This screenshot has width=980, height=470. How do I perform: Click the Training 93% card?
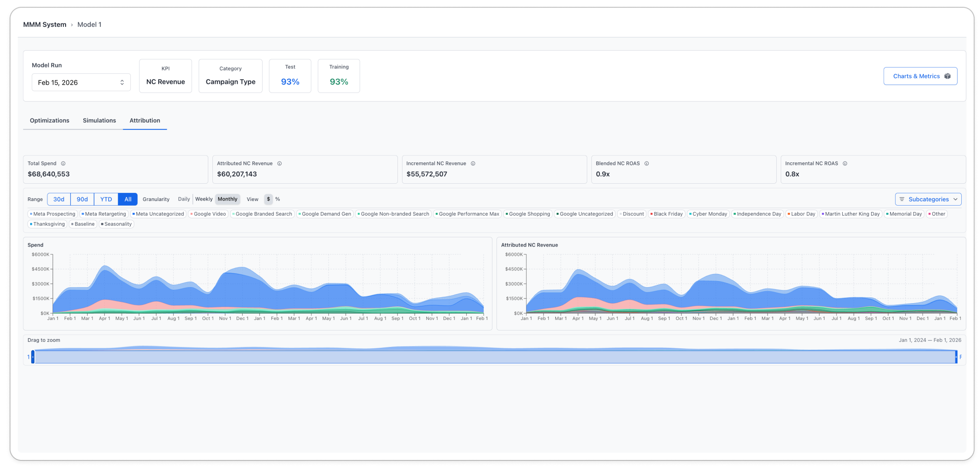point(339,76)
